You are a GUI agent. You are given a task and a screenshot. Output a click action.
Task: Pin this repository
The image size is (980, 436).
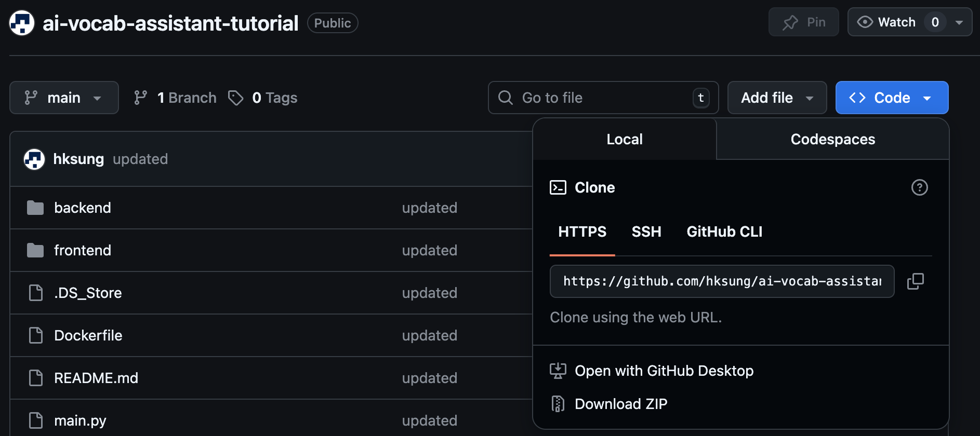803,22
